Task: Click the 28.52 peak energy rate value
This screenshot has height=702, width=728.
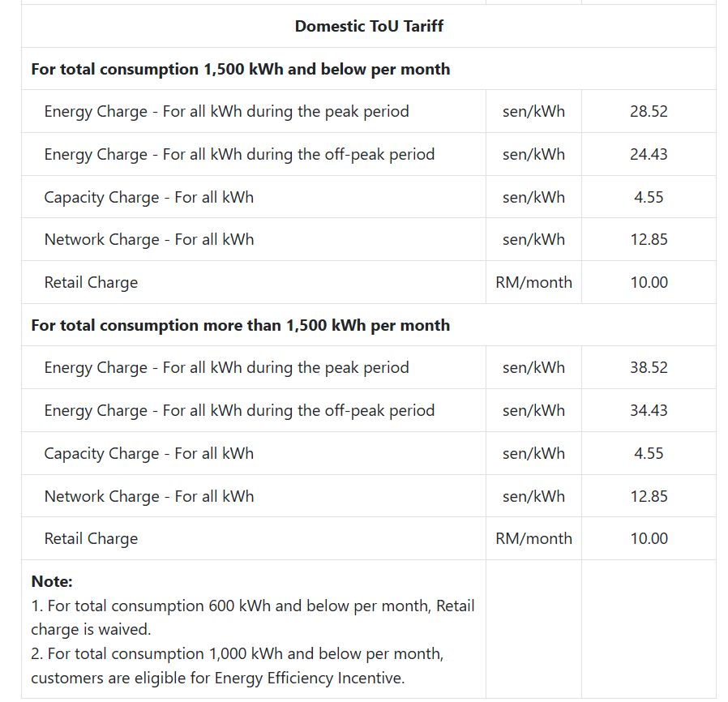Action: (x=649, y=111)
